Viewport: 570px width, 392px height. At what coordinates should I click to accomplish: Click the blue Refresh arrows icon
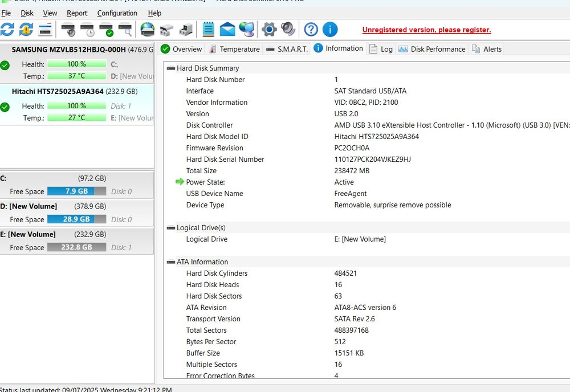(7, 30)
